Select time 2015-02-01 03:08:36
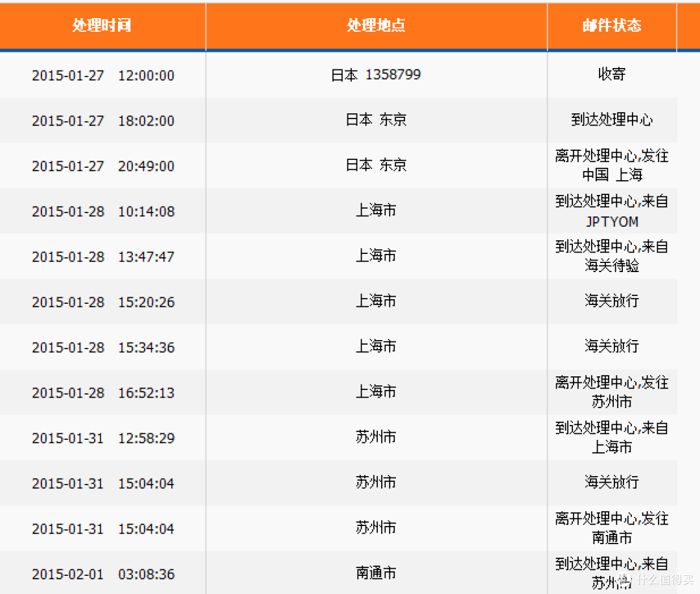Image resolution: width=700 pixels, height=594 pixels. coord(103,575)
